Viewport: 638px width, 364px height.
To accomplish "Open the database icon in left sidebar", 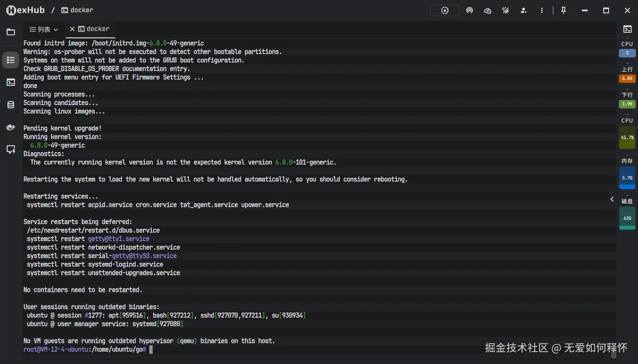I will 11,105.
